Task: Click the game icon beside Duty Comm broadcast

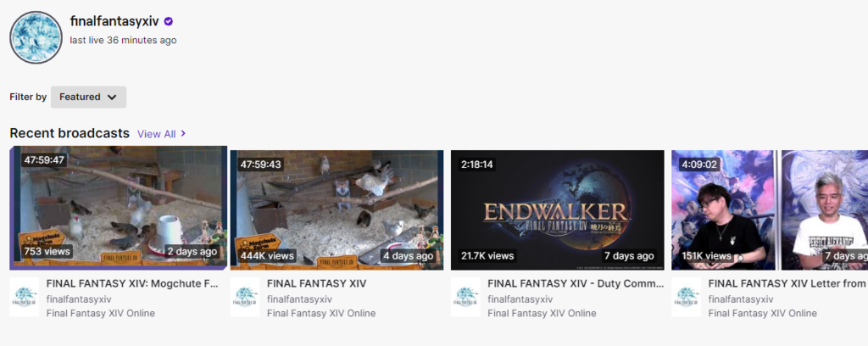Action: coord(465,298)
